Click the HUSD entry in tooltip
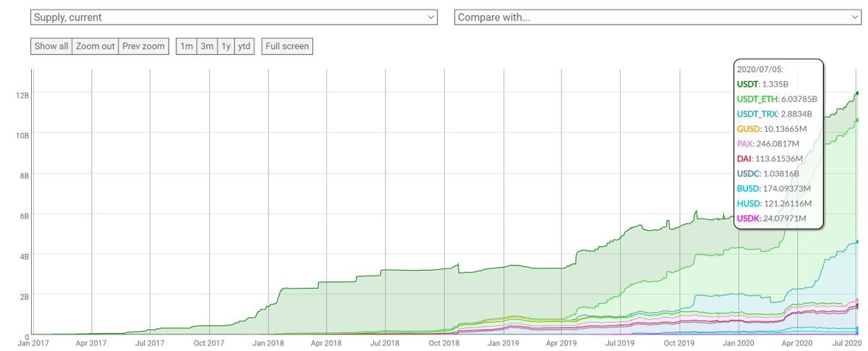 pyautogui.click(x=773, y=203)
